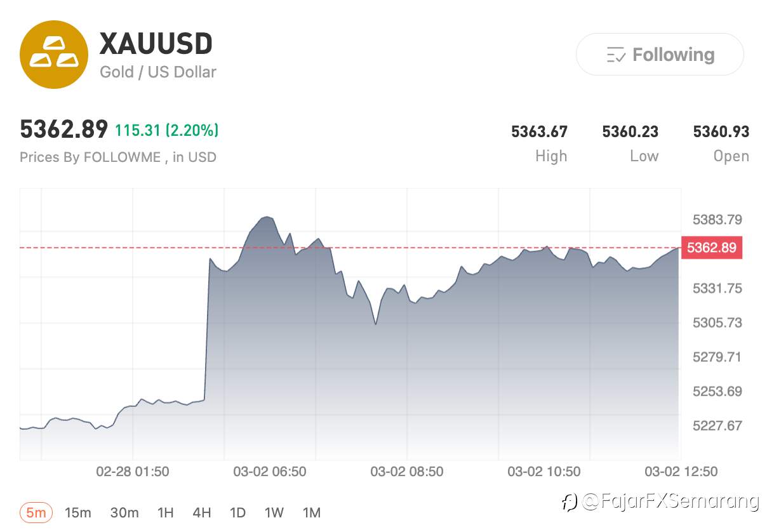
Task: Click the 5383.79 price axis label
Action: (x=717, y=220)
